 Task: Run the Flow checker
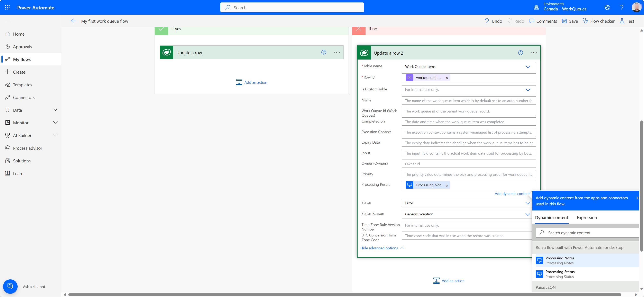coord(598,21)
